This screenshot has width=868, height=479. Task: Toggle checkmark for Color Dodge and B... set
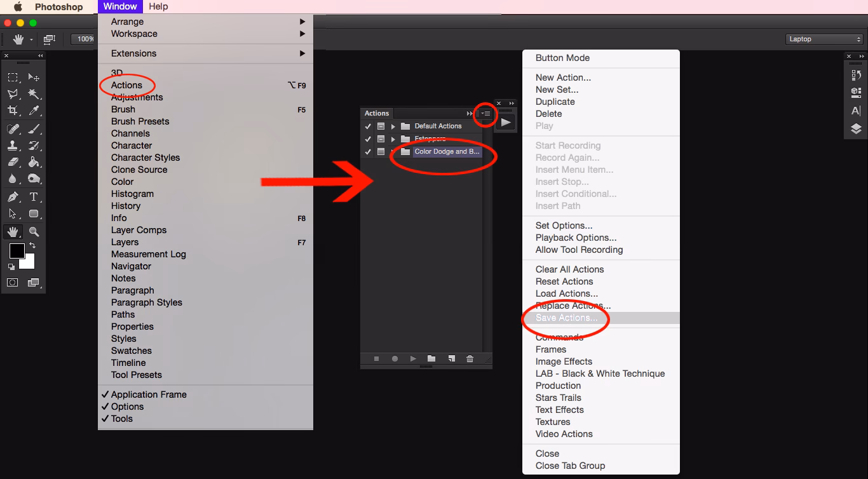368,152
